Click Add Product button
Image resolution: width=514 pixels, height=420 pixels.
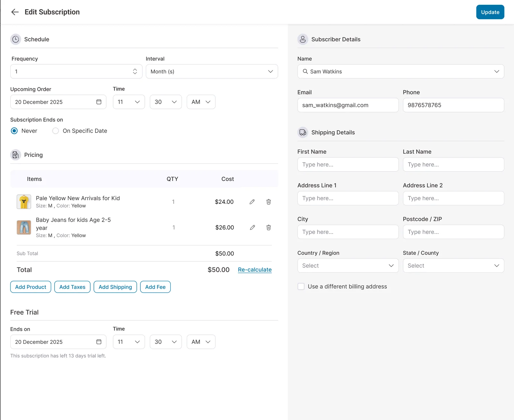pos(31,287)
